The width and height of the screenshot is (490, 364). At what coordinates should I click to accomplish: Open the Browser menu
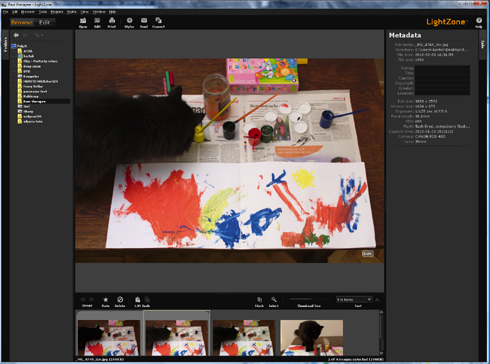tap(28, 12)
